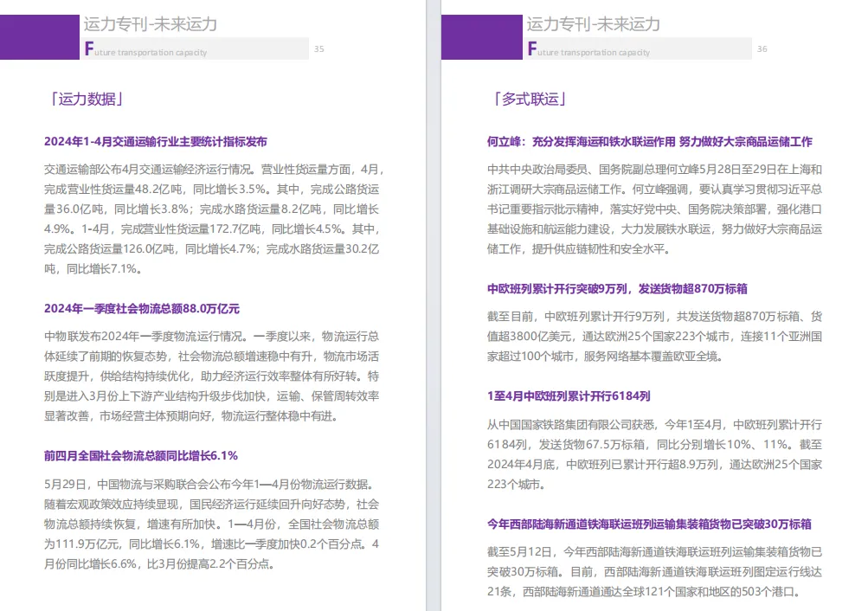Click the line starting 交通运输部公布4月交通运输经济运行情况

214,170
